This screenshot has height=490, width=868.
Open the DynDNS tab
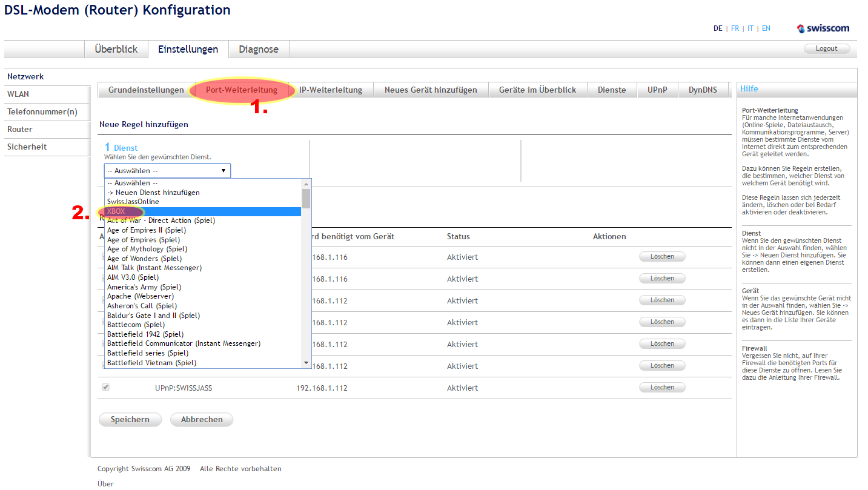[702, 90]
